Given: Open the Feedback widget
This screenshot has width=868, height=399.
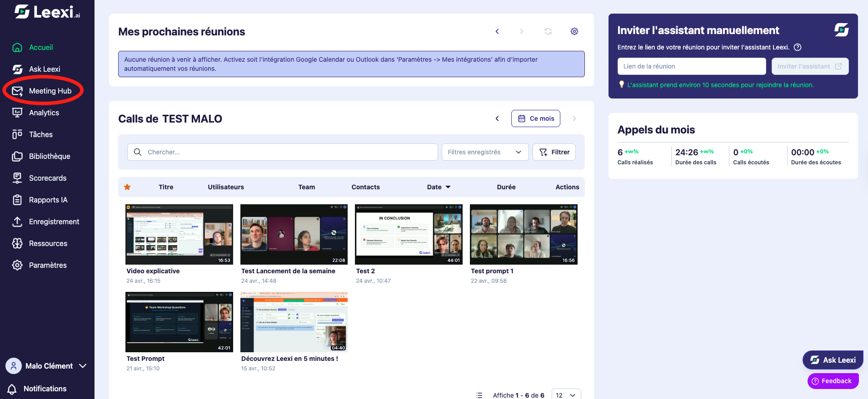Looking at the screenshot, I should pyautogui.click(x=833, y=381).
